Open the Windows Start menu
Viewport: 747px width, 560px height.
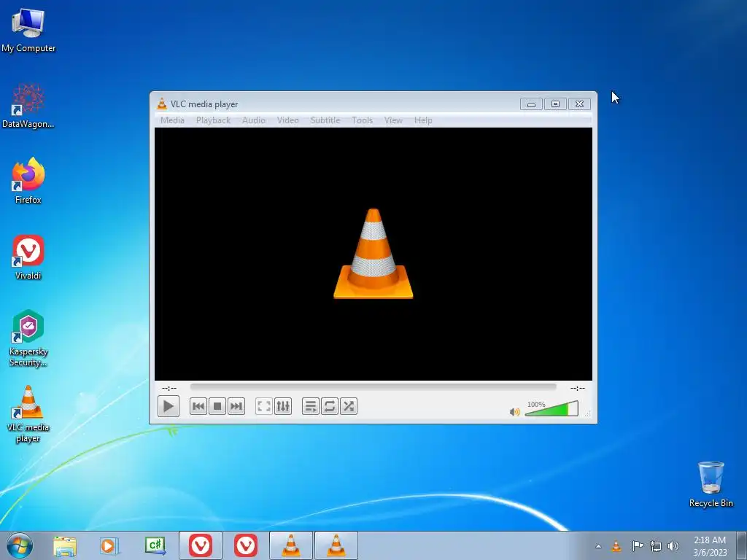[20, 545]
